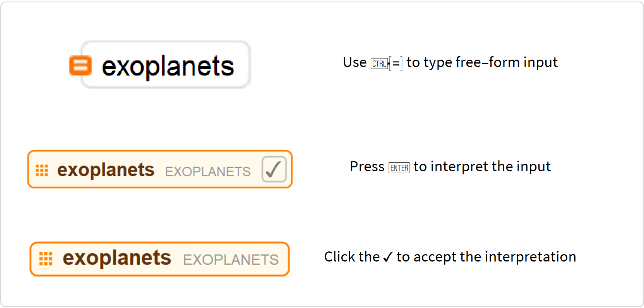
Task: Click the checkmark button to accept interpretation
Action: pyautogui.click(x=274, y=169)
